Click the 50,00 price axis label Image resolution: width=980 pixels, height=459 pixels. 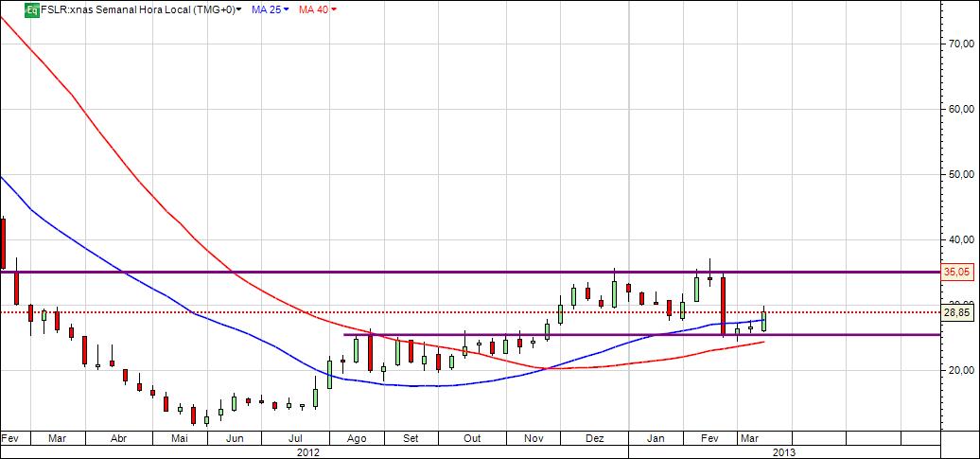[959, 174]
